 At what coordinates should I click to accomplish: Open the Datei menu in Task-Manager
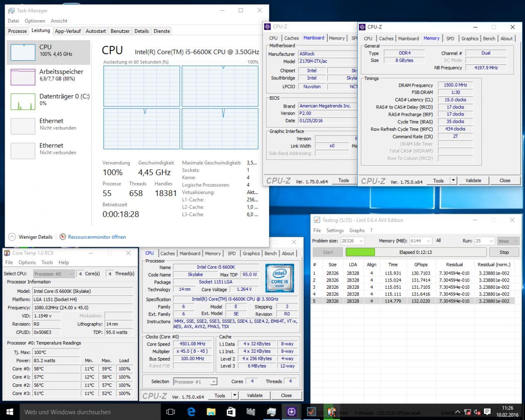13,21
